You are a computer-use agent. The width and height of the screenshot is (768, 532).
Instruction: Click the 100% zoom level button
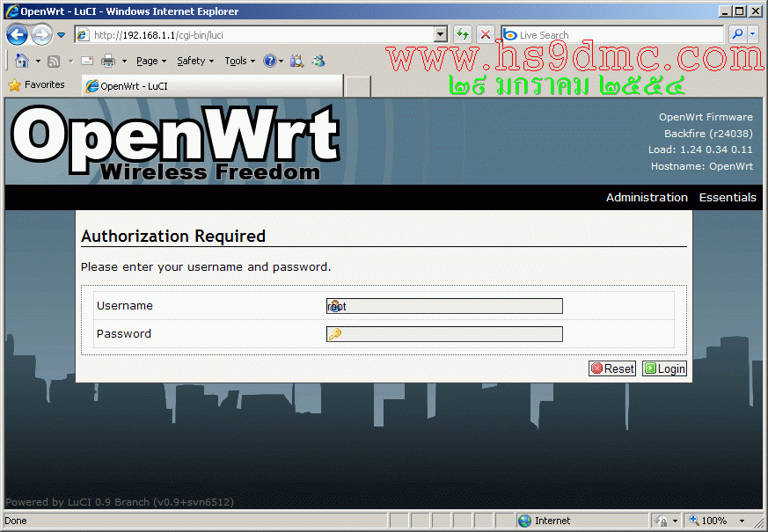pos(708,521)
